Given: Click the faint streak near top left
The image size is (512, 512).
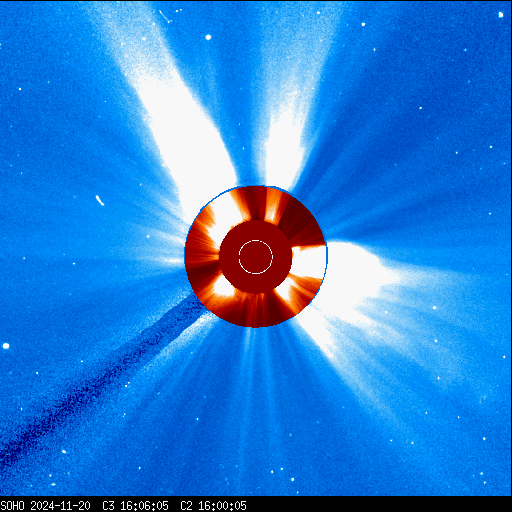Looking at the screenshot, I should point(165,17).
